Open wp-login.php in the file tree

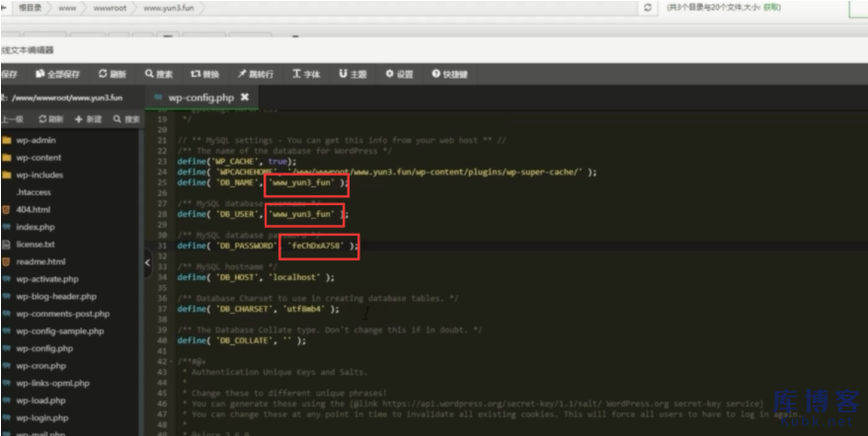click(42, 417)
